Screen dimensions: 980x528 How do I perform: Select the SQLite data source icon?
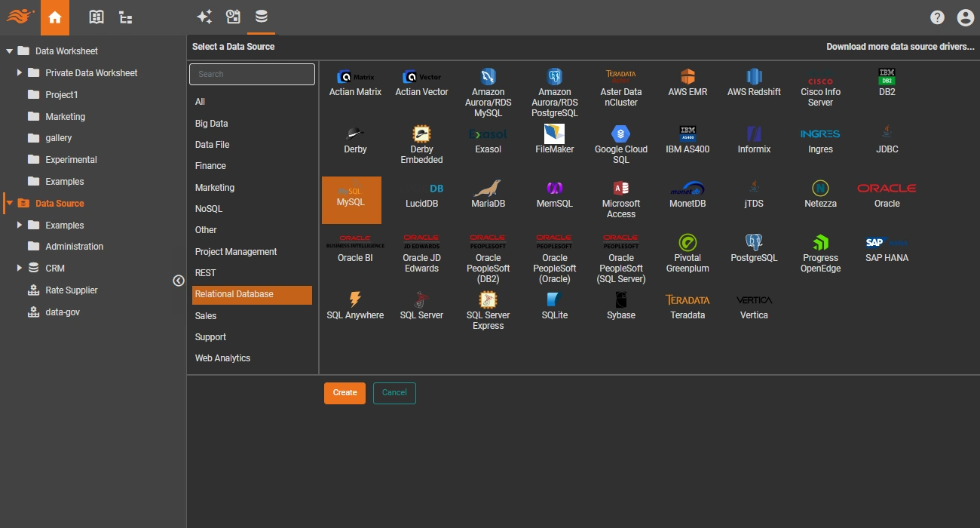coord(554,300)
